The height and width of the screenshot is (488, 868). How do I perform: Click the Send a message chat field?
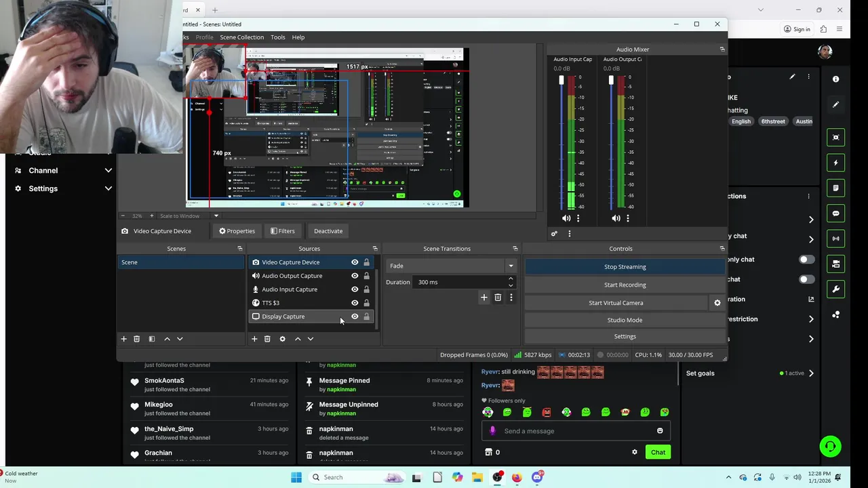tap(576, 431)
